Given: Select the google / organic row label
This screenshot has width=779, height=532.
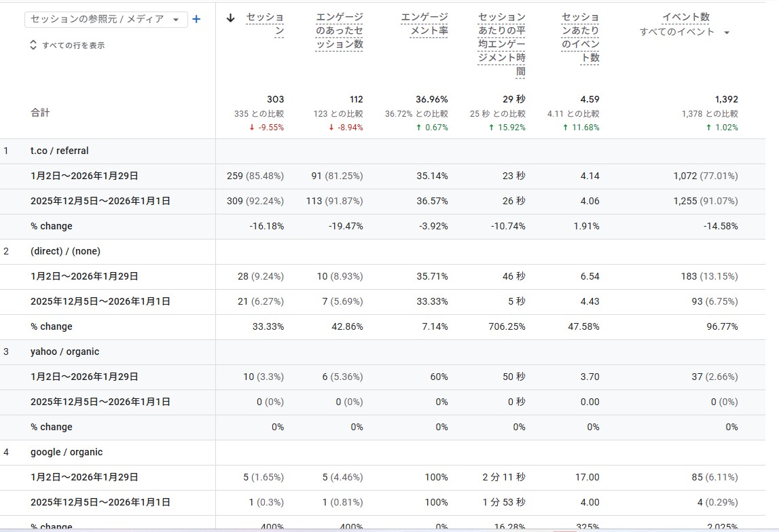Looking at the screenshot, I should [x=67, y=452].
